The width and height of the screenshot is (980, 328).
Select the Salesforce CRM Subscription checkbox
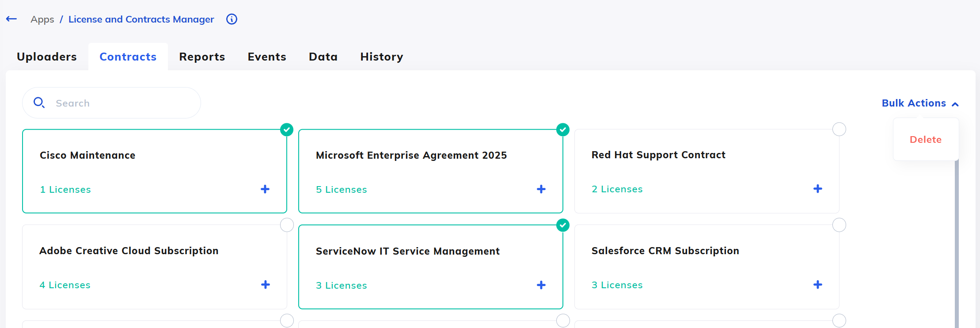pyautogui.click(x=839, y=225)
